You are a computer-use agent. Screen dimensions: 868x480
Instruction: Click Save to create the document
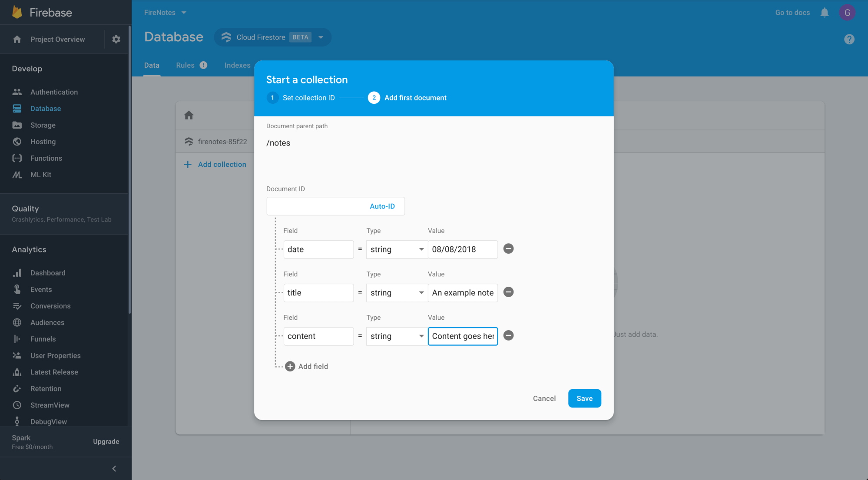[x=584, y=398]
